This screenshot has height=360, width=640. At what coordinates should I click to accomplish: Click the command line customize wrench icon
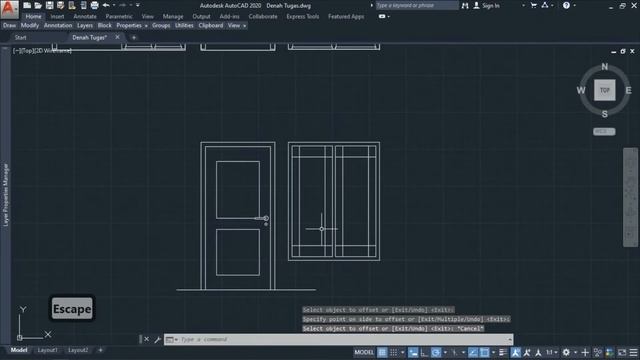point(158,339)
